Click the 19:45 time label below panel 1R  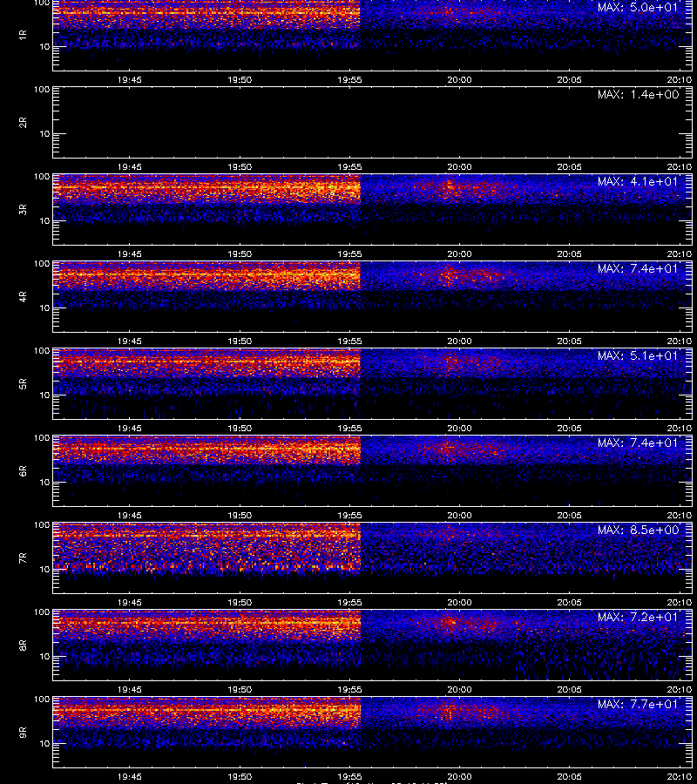pos(130,80)
